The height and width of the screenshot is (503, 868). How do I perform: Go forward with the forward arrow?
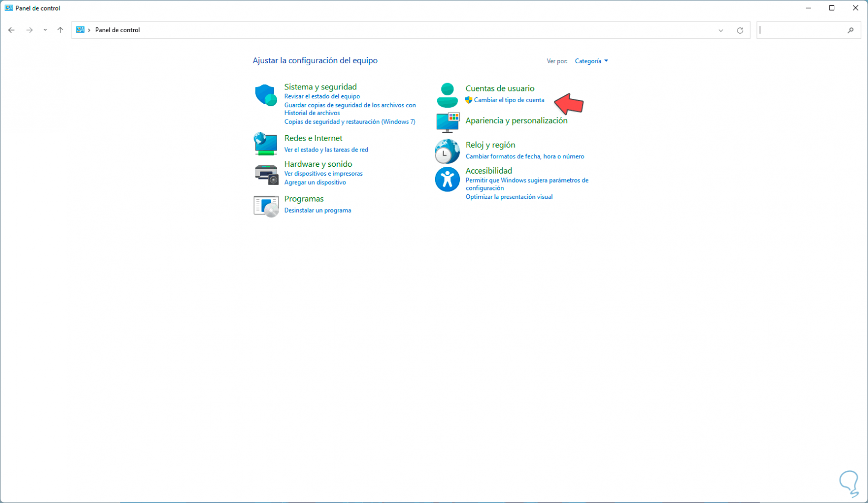29,30
